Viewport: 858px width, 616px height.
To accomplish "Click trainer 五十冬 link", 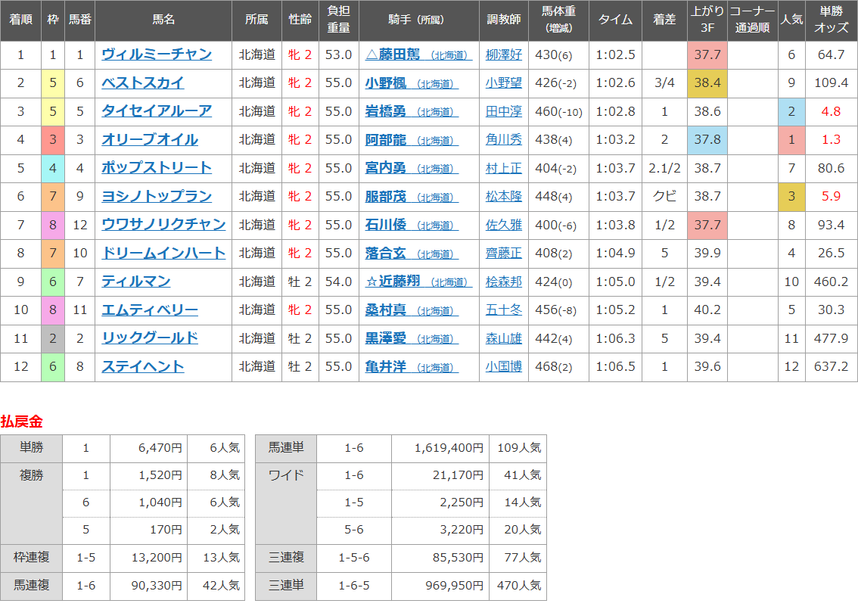I will pyautogui.click(x=503, y=310).
